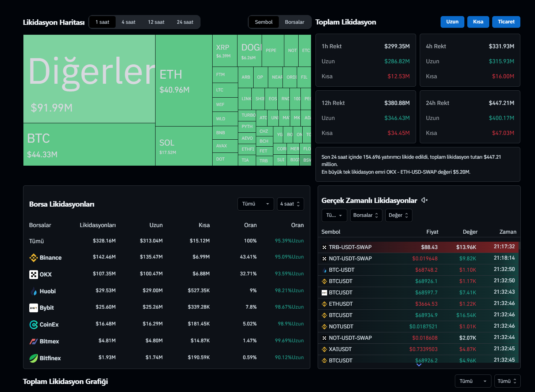
Task: Click the Huobi flame logo in exchange table
Action: tap(34, 291)
